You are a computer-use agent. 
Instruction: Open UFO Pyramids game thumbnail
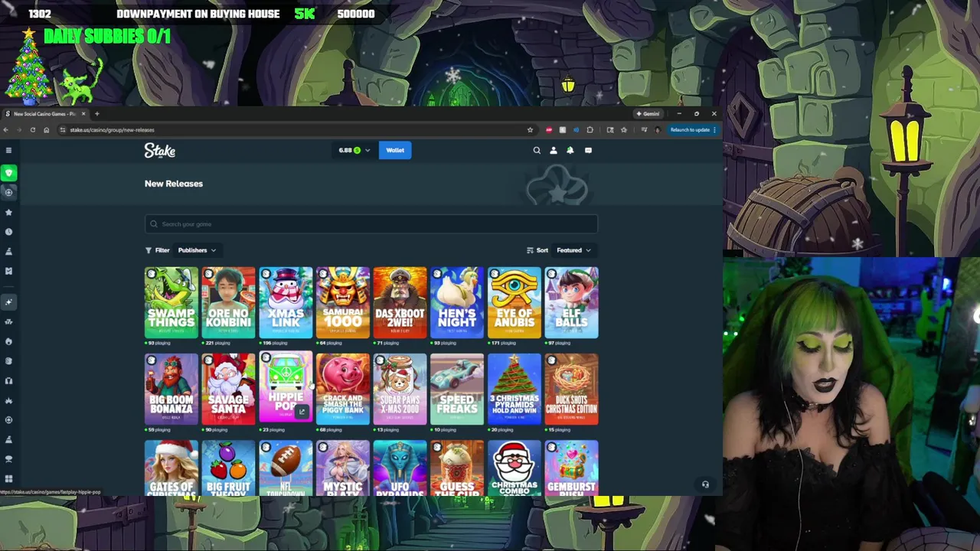point(400,468)
